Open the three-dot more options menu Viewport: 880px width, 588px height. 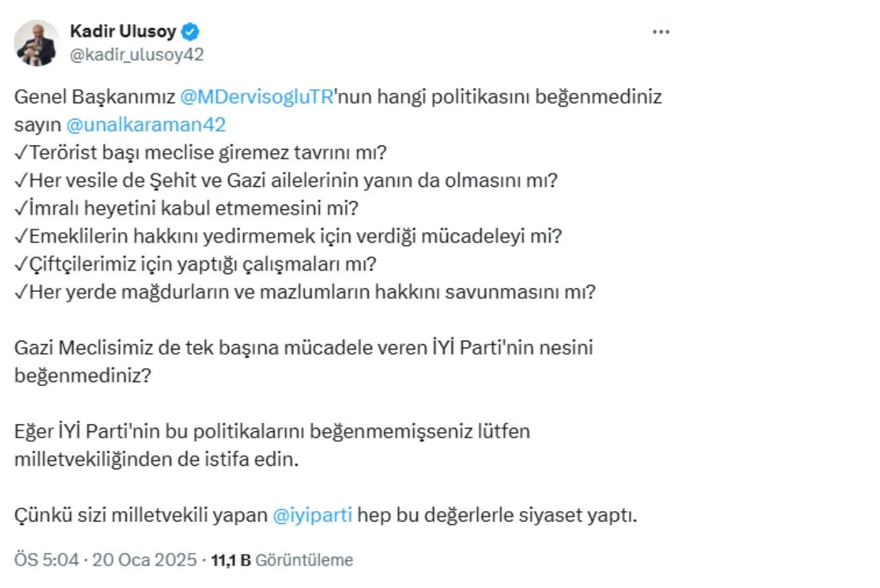(x=661, y=32)
